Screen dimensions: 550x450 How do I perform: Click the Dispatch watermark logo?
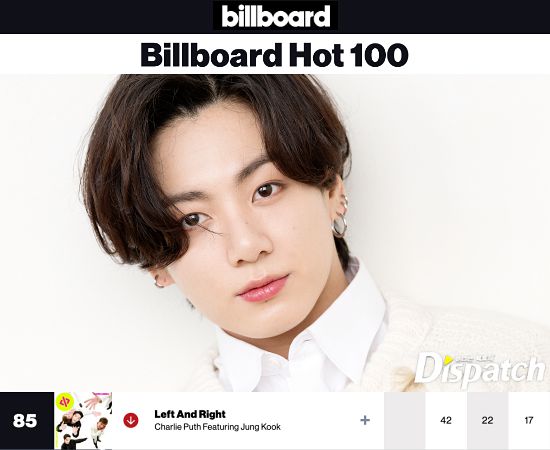click(480, 368)
